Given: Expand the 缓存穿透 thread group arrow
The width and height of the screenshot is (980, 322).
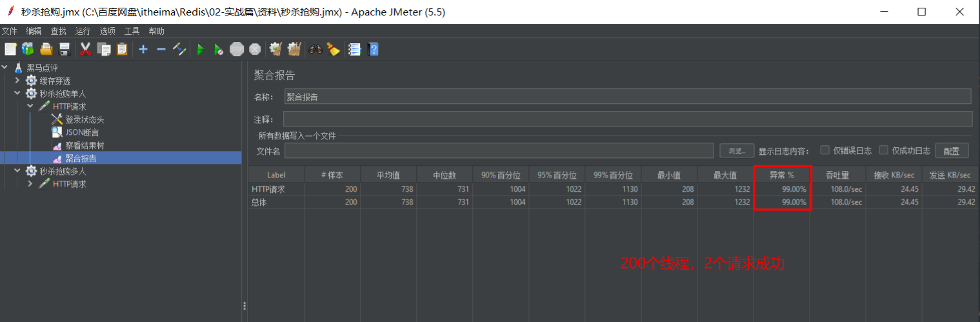Looking at the screenshot, I should pyautogui.click(x=17, y=81).
